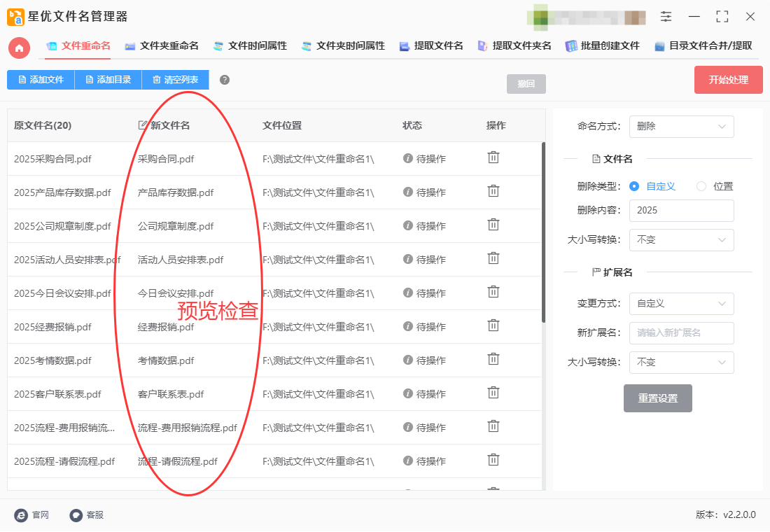This screenshot has height=532, width=770.
Task: Open the file name 大小写转换 dropdown
Action: [681, 240]
